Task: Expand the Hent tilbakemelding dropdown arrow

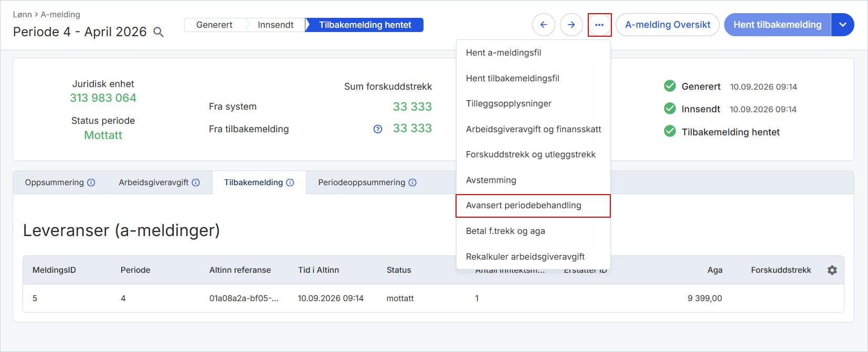Action: tap(843, 25)
